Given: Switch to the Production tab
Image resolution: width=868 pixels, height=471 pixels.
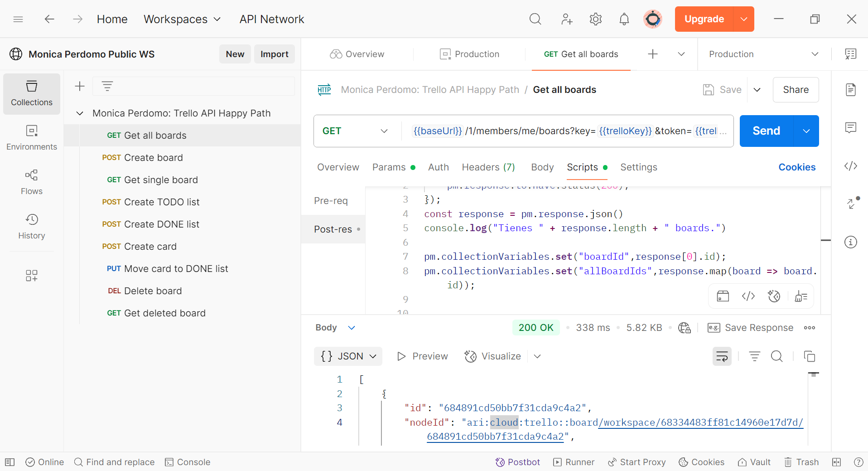Looking at the screenshot, I should click(x=470, y=54).
